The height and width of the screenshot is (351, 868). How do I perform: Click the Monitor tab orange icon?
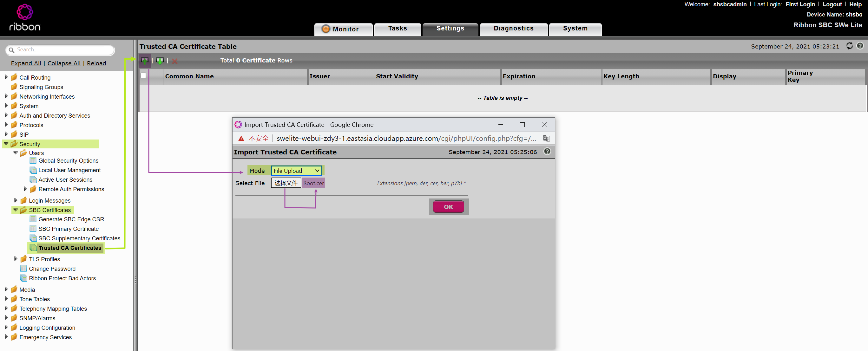click(325, 29)
